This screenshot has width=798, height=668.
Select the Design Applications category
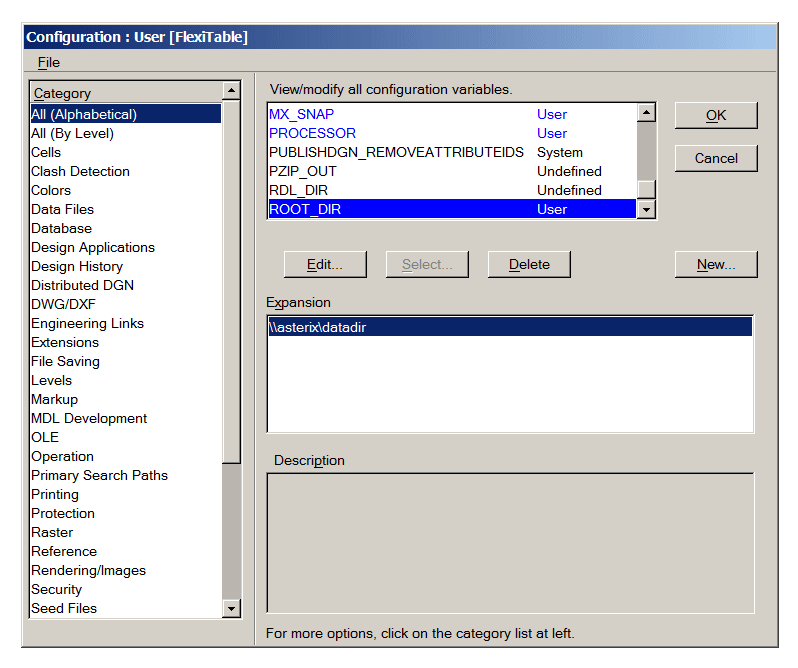pos(126,247)
